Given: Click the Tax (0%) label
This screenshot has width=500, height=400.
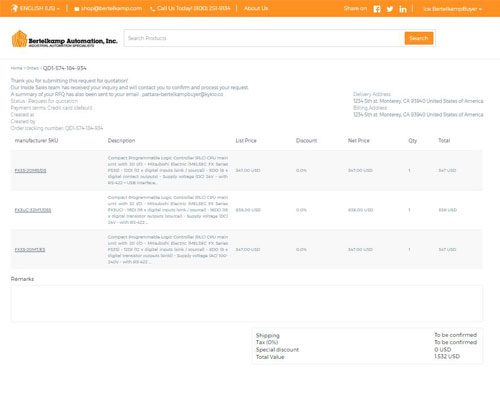Looking at the screenshot, I should 267,342.
